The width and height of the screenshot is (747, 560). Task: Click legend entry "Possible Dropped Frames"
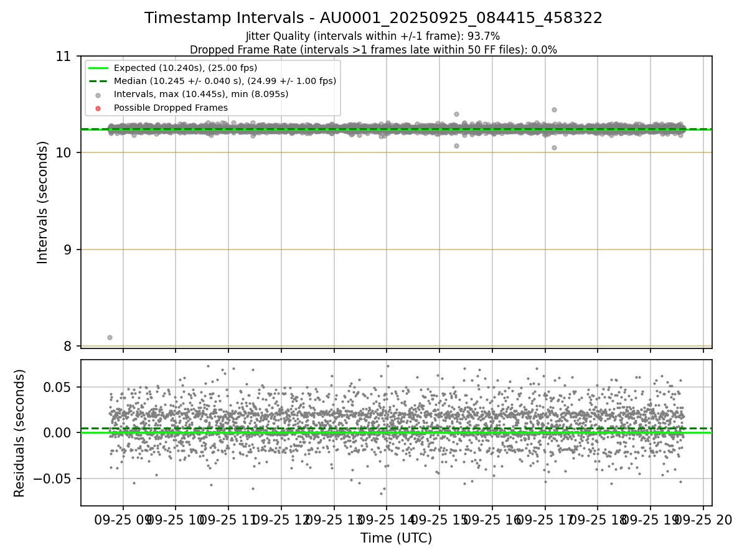point(171,108)
